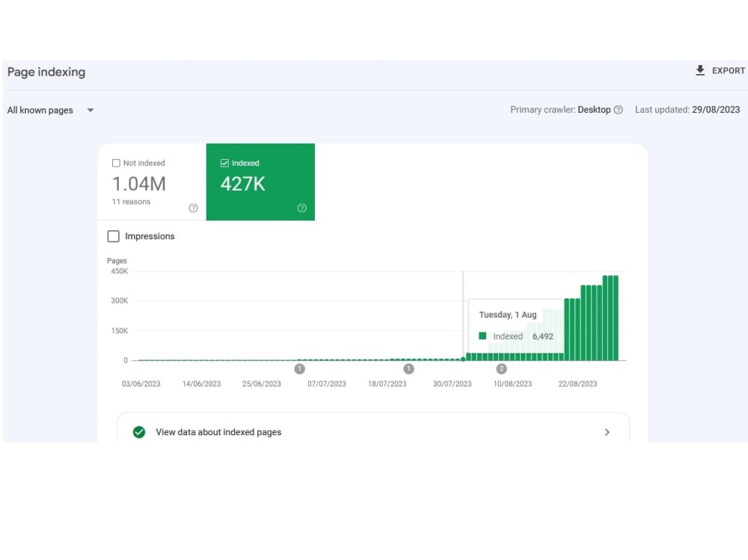The image size is (748, 560).
Task: Open help icon in Not indexed card
Action: click(x=193, y=208)
